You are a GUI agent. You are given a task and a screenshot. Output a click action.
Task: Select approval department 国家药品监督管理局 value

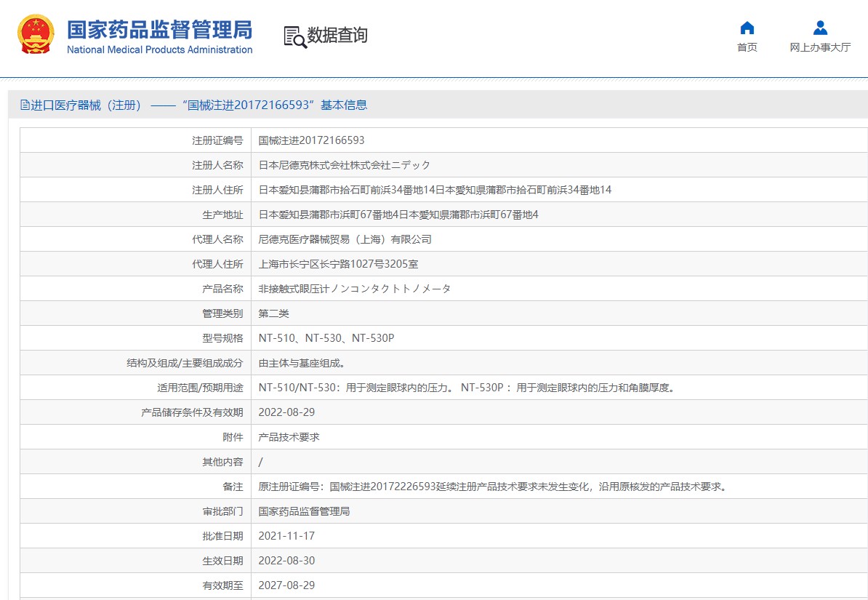click(x=304, y=511)
